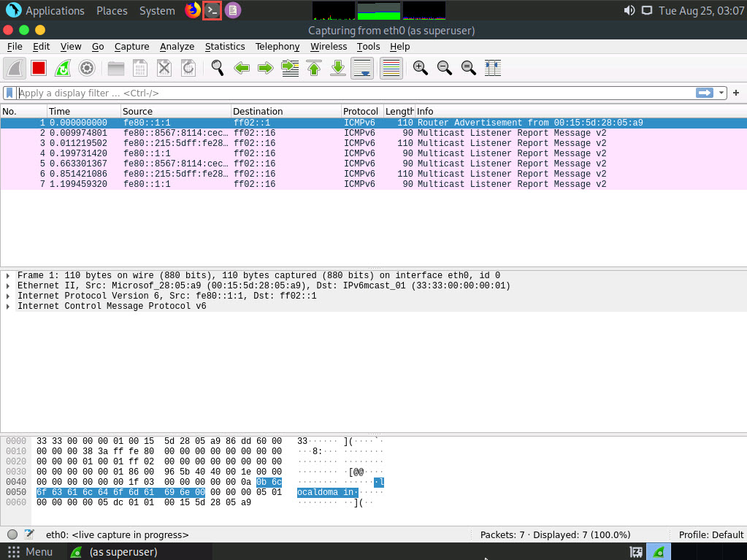Click the display filter bookmark icon

pyautogui.click(x=9, y=93)
